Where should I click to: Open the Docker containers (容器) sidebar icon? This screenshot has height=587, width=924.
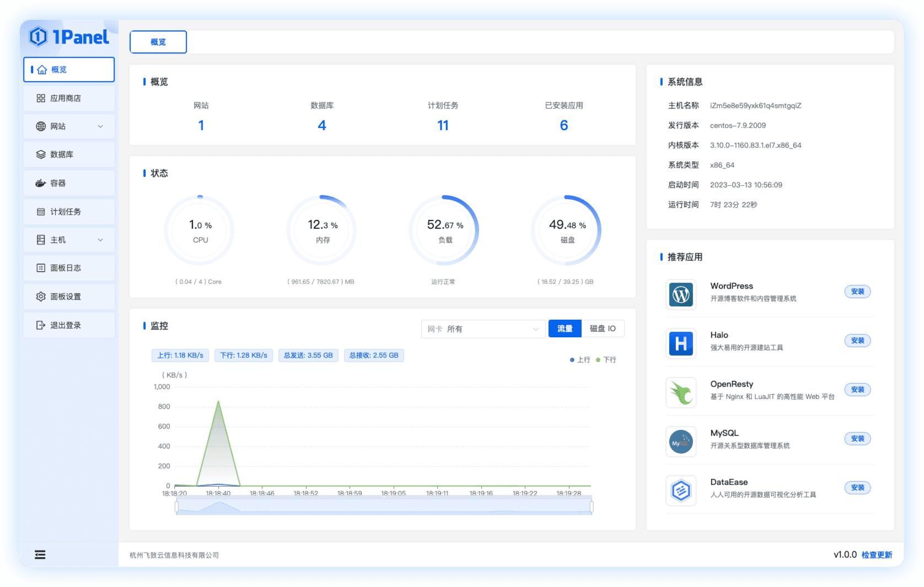tap(41, 183)
